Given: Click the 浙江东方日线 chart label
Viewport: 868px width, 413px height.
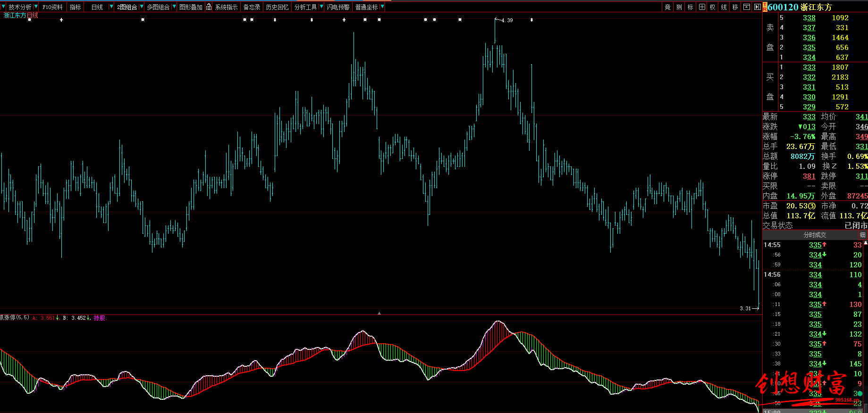Looking at the screenshot, I should (x=21, y=15).
